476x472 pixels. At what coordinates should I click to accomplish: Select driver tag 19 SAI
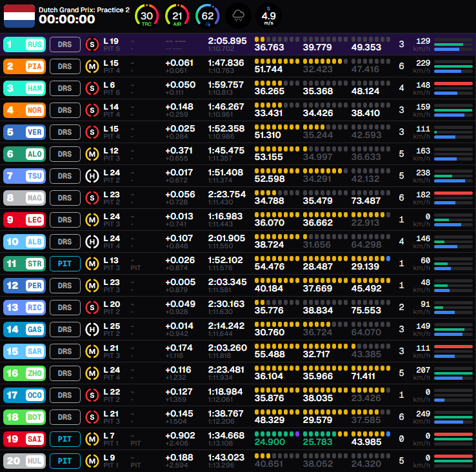[25, 439]
